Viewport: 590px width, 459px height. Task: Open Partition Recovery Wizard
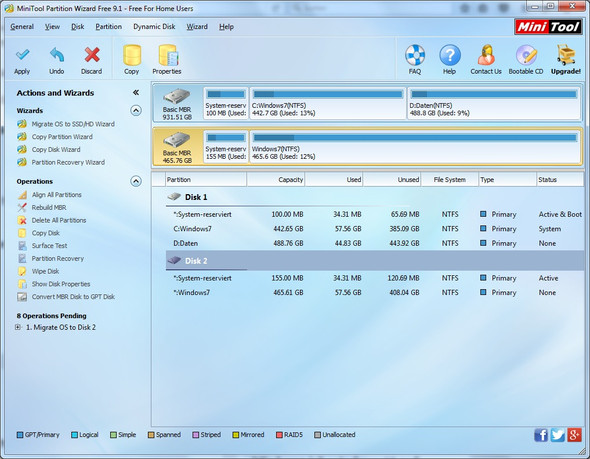(68, 163)
